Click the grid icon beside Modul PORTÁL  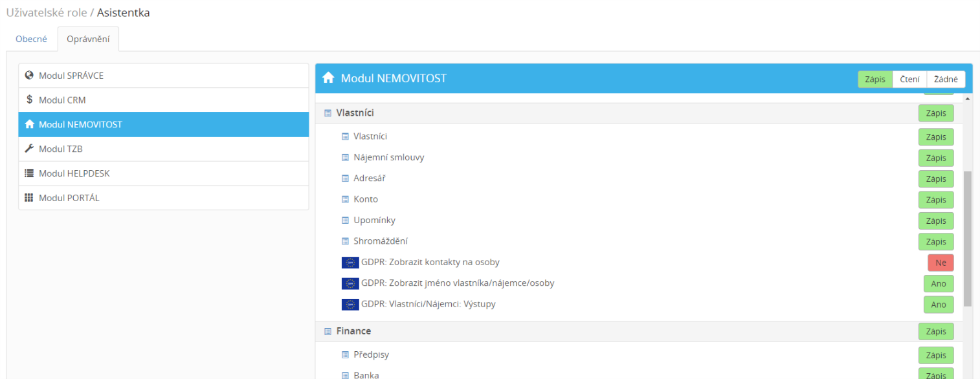29,198
